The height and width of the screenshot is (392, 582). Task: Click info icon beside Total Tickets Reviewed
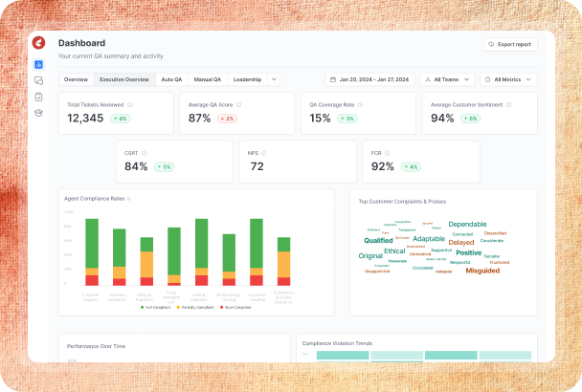tap(131, 104)
